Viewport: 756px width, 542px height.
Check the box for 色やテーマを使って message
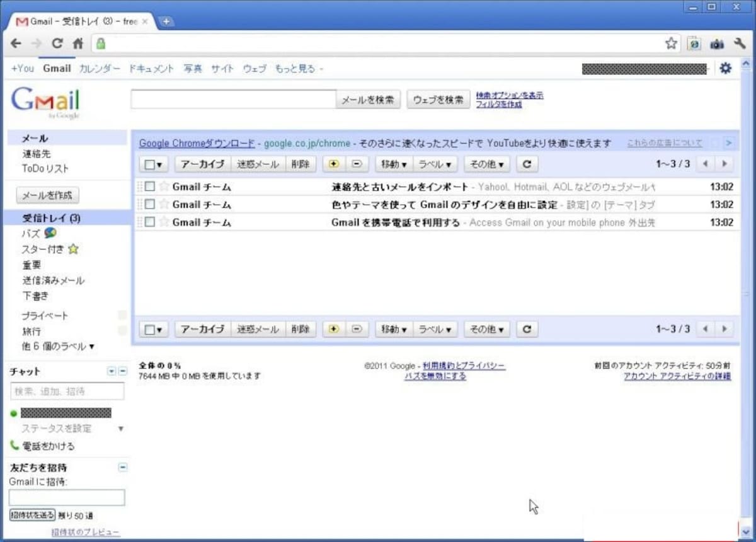click(x=150, y=204)
